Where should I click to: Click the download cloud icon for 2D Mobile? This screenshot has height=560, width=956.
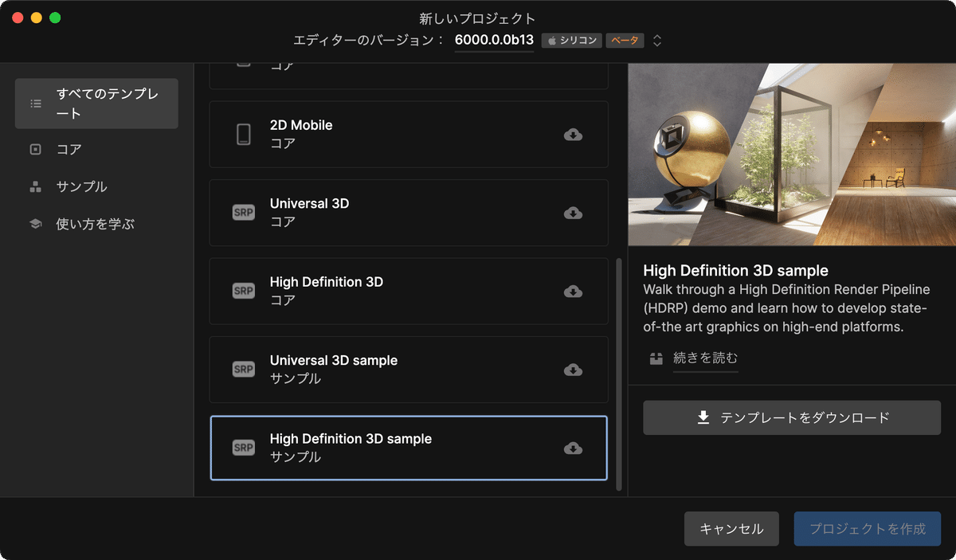(x=573, y=135)
